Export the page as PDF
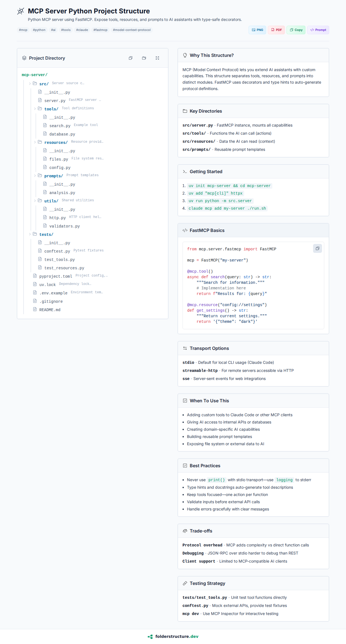The height and width of the screenshot is (644, 346). pos(276,30)
